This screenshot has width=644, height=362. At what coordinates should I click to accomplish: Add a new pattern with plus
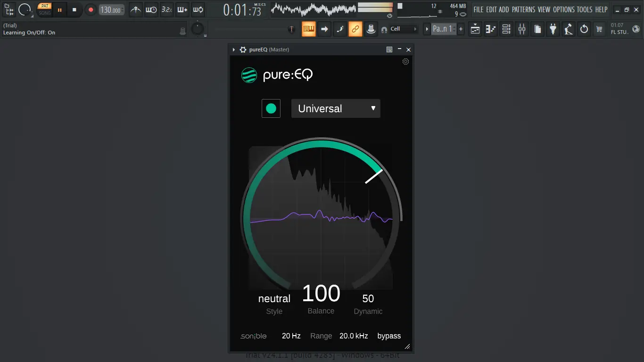coord(461,29)
